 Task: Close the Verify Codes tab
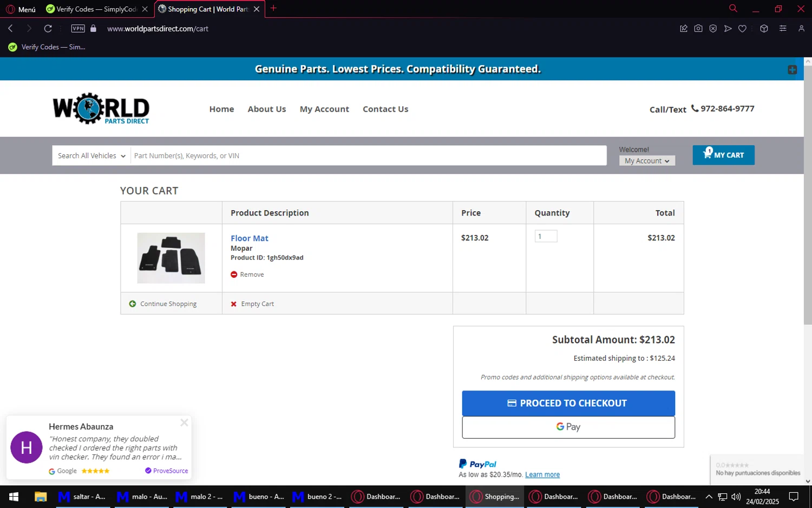tap(145, 9)
